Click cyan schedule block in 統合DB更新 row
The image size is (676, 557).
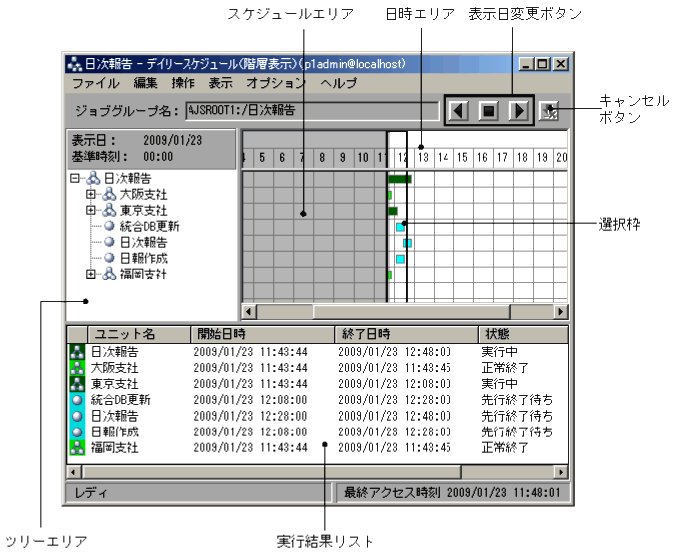[x=401, y=227]
